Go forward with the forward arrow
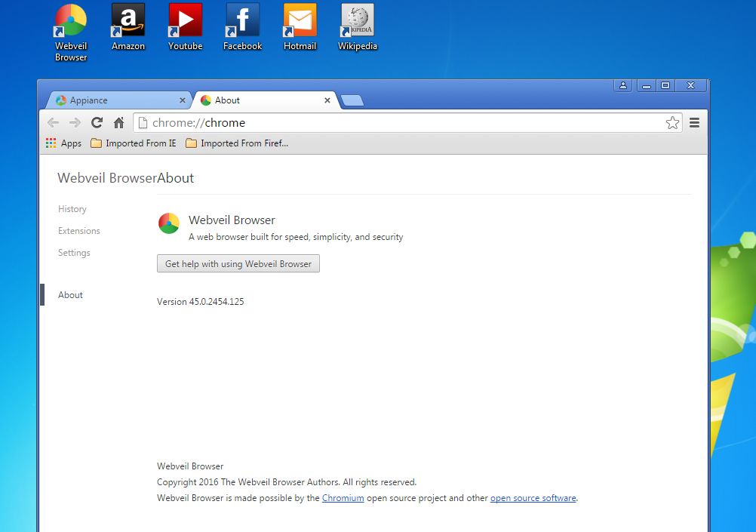 [75, 122]
